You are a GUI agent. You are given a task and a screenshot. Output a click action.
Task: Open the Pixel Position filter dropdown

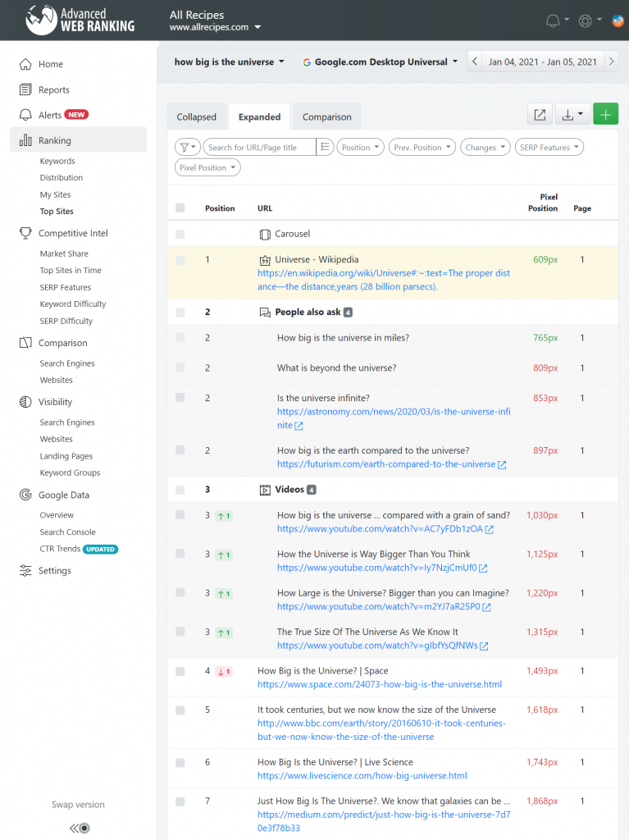[x=207, y=167]
